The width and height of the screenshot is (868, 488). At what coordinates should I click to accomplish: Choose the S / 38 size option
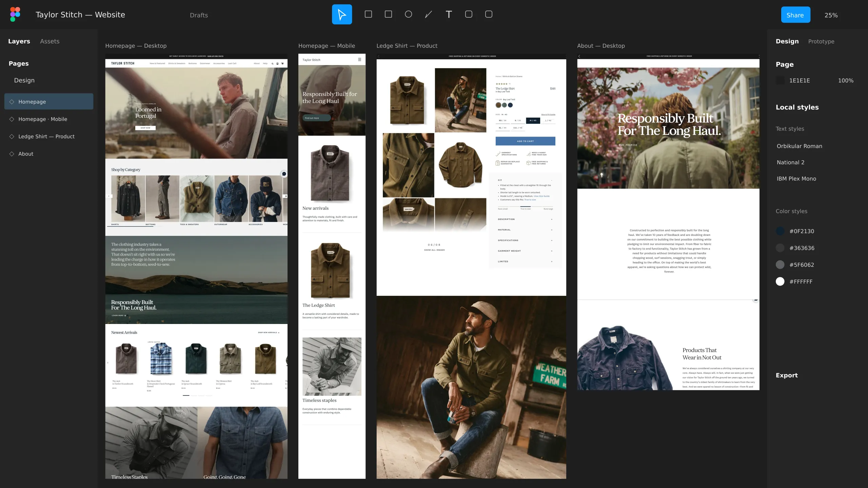518,121
